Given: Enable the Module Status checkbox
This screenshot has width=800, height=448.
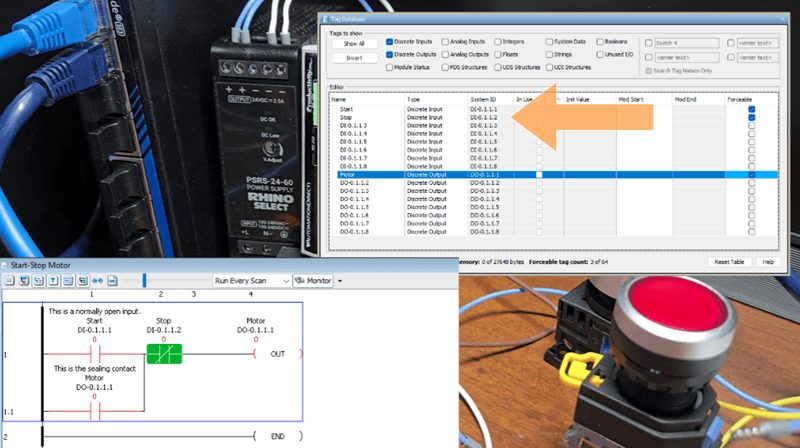Looking at the screenshot, I should click(389, 67).
